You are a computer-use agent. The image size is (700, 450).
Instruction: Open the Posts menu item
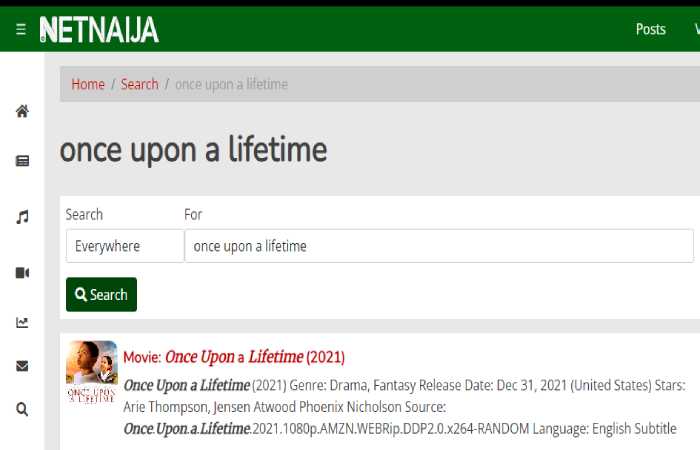point(650,29)
